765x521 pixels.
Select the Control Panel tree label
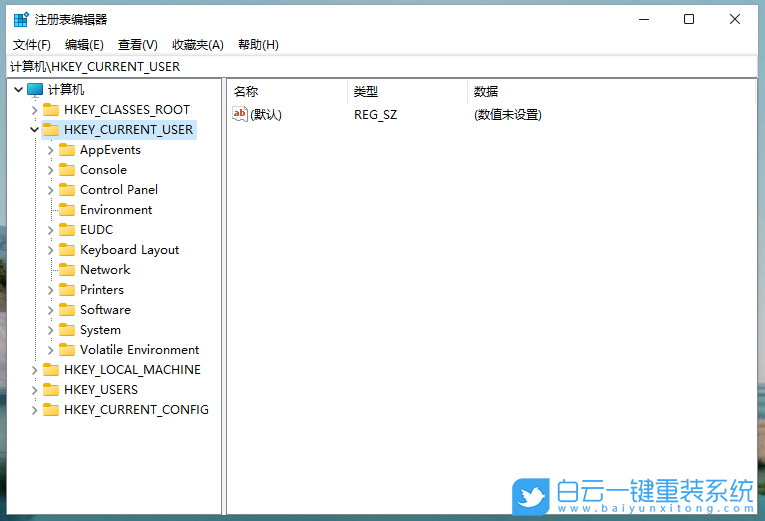click(119, 190)
